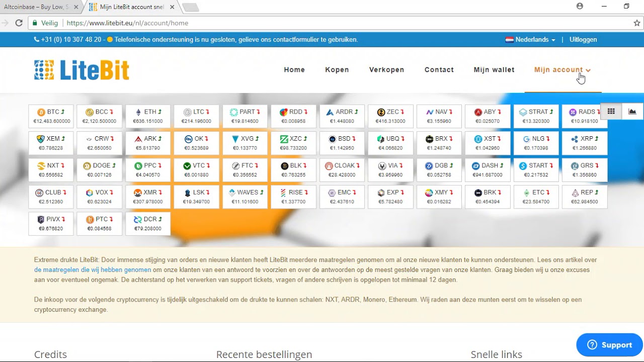
Task: Open a new browser tab
Action: coord(190,7)
